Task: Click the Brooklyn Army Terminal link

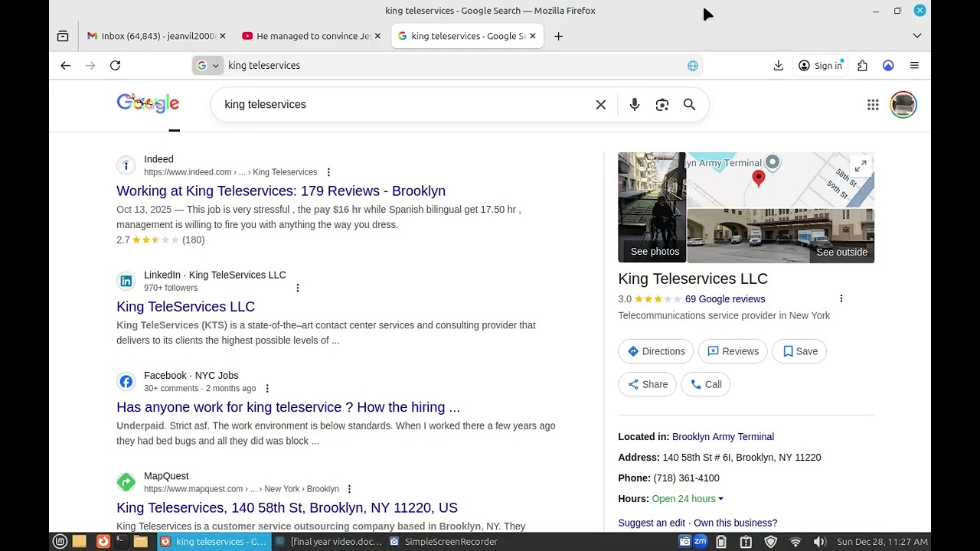Action: [723, 437]
